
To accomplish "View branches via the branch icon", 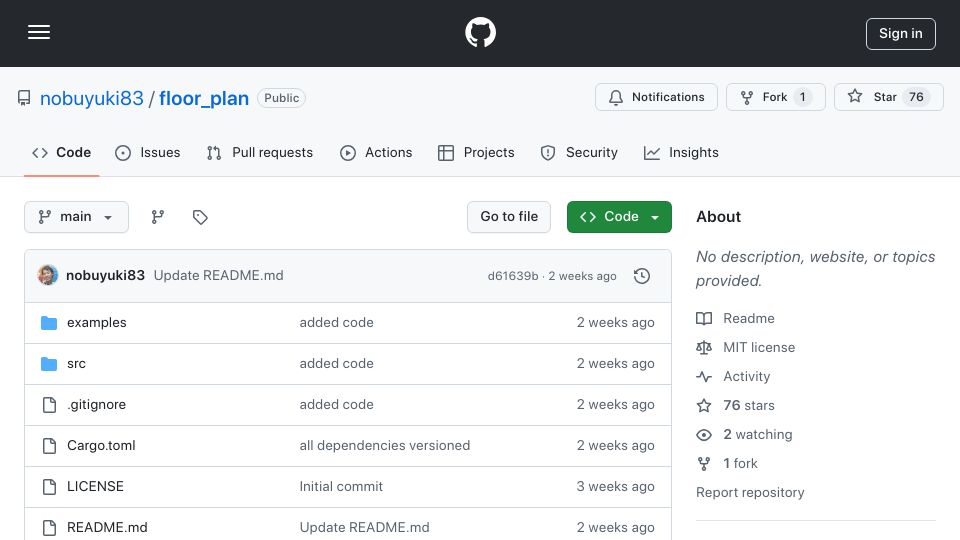I will point(158,217).
